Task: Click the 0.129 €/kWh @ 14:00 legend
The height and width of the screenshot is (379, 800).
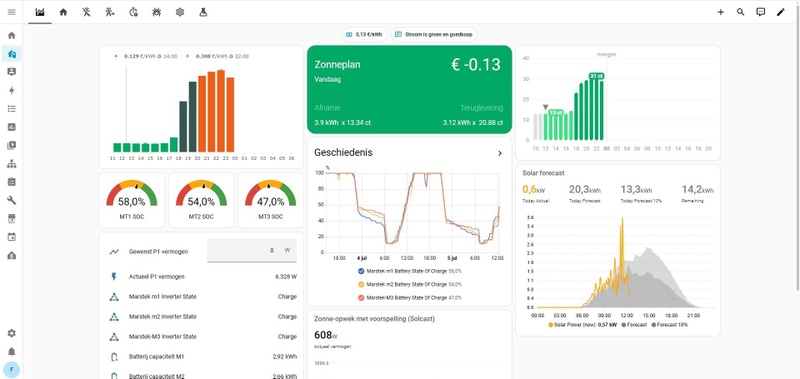Action: pyautogui.click(x=145, y=56)
